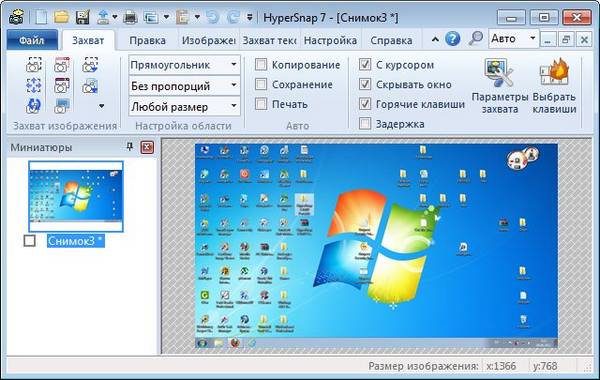Pin the Миниатюры panel
The height and width of the screenshot is (380, 600).
point(130,147)
